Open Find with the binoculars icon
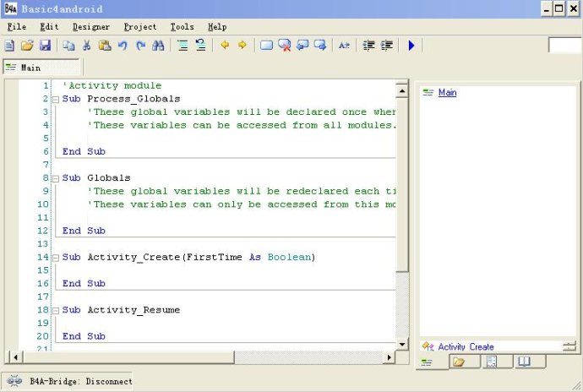 pyautogui.click(x=158, y=46)
